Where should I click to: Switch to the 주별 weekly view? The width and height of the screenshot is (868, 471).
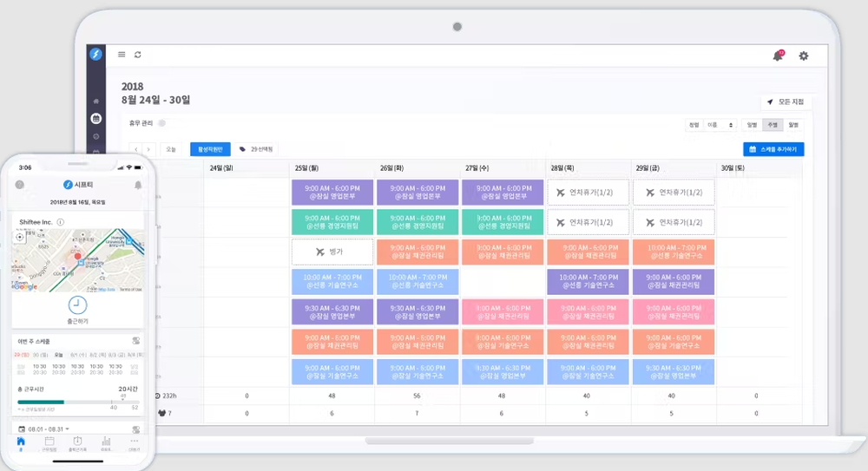(773, 125)
